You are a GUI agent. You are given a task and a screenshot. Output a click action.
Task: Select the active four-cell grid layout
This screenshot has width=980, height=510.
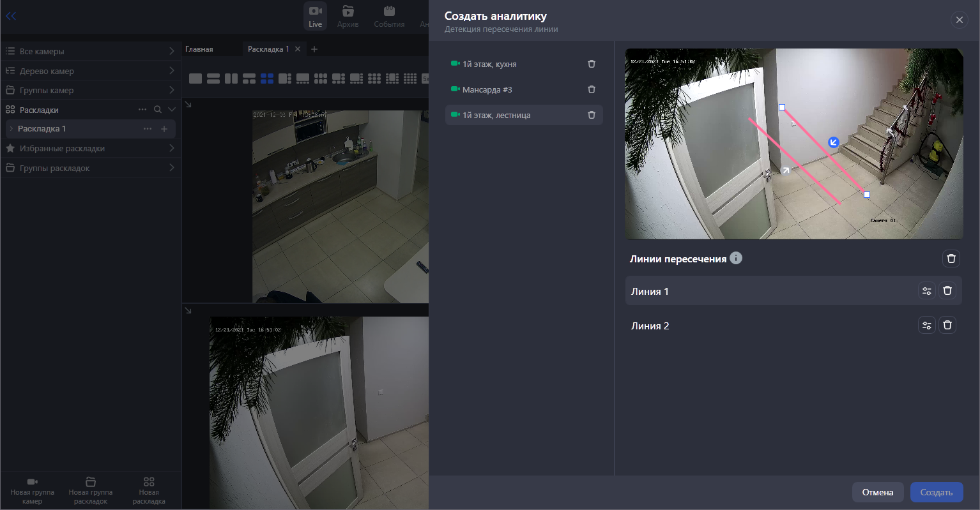[267, 79]
